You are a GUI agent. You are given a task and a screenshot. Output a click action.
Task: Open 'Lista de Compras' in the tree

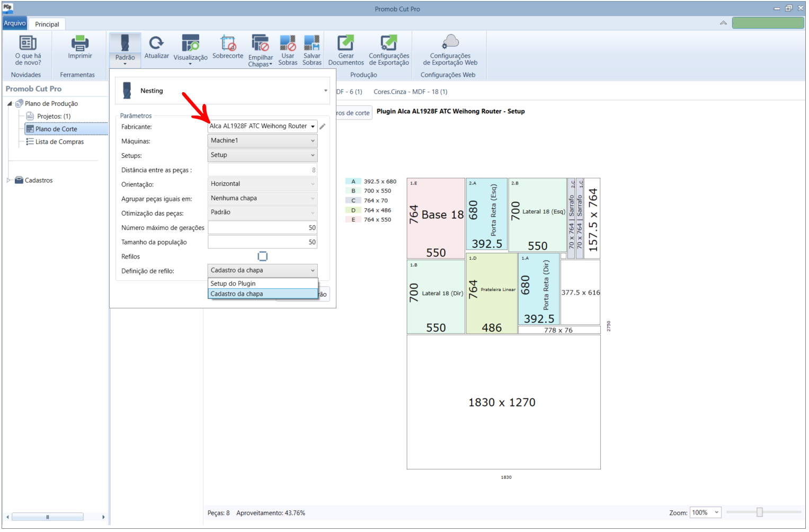[59, 142]
